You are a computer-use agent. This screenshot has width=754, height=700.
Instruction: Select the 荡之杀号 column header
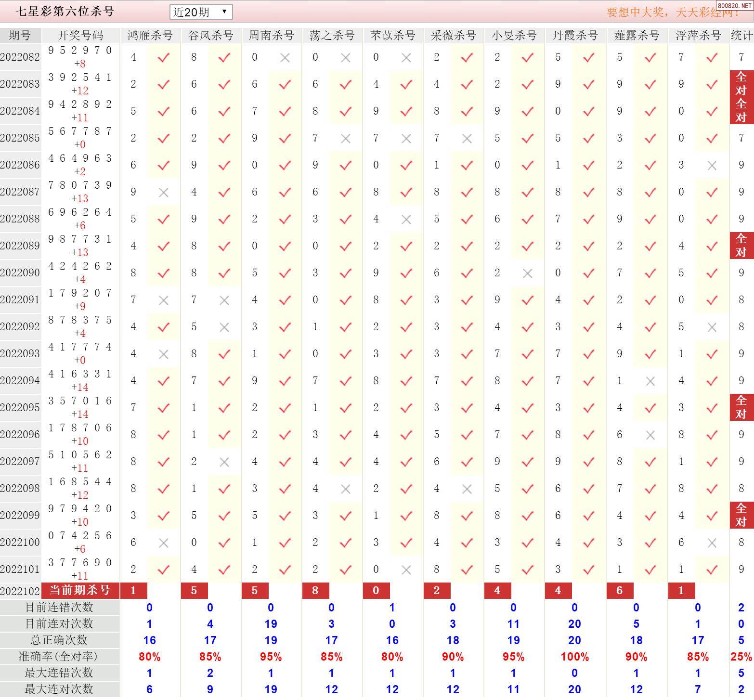point(332,35)
